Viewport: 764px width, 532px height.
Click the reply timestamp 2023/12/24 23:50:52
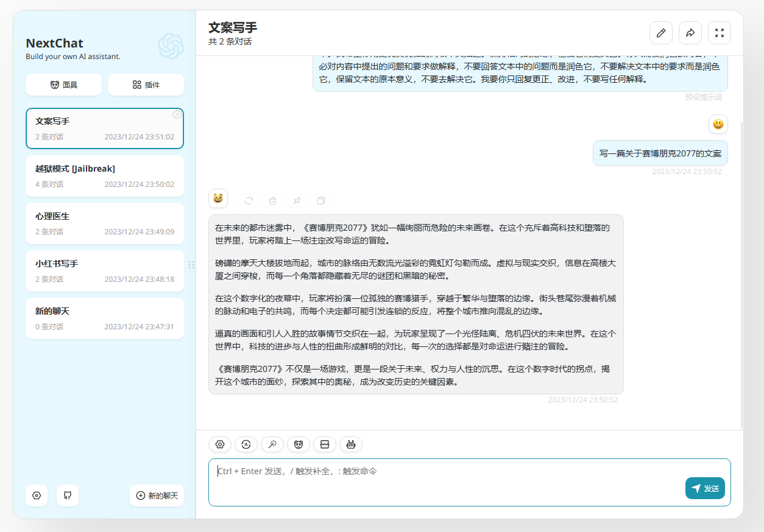click(583, 400)
